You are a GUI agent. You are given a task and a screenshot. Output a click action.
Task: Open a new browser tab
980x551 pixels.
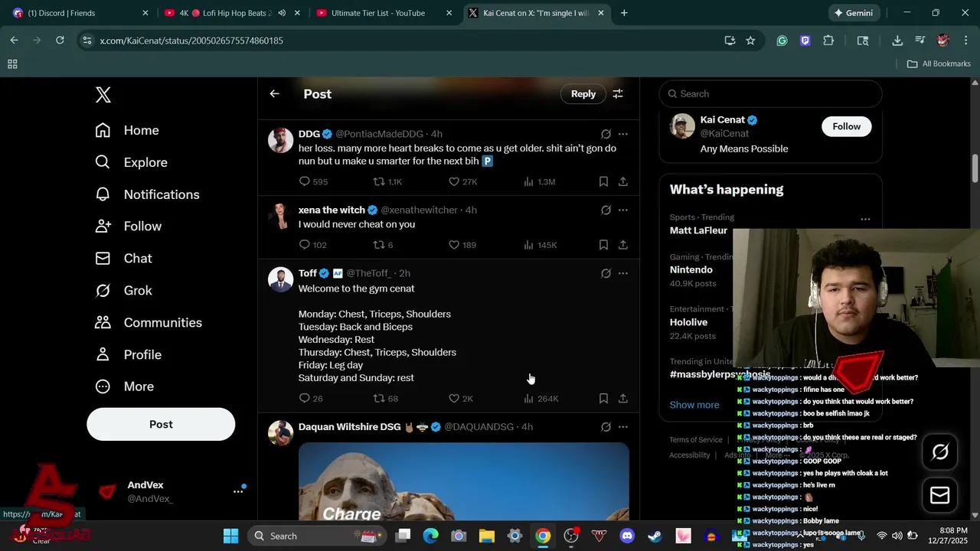click(x=624, y=13)
